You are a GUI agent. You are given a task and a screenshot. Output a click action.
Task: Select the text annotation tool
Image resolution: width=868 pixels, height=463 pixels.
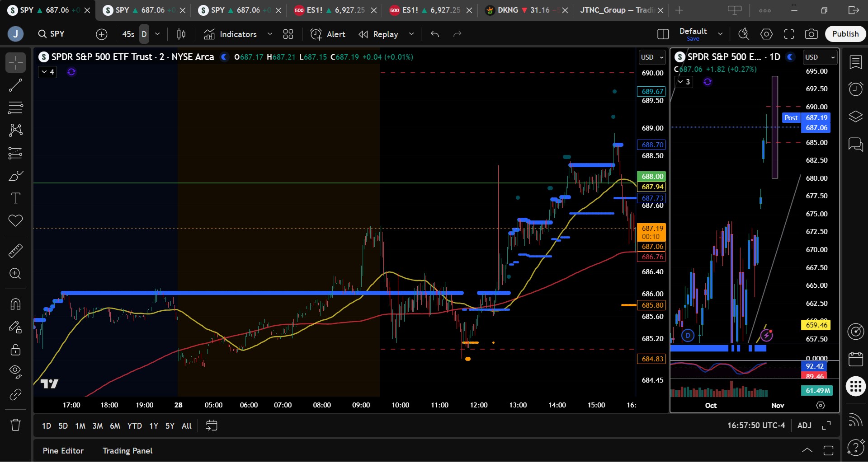(15, 198)
